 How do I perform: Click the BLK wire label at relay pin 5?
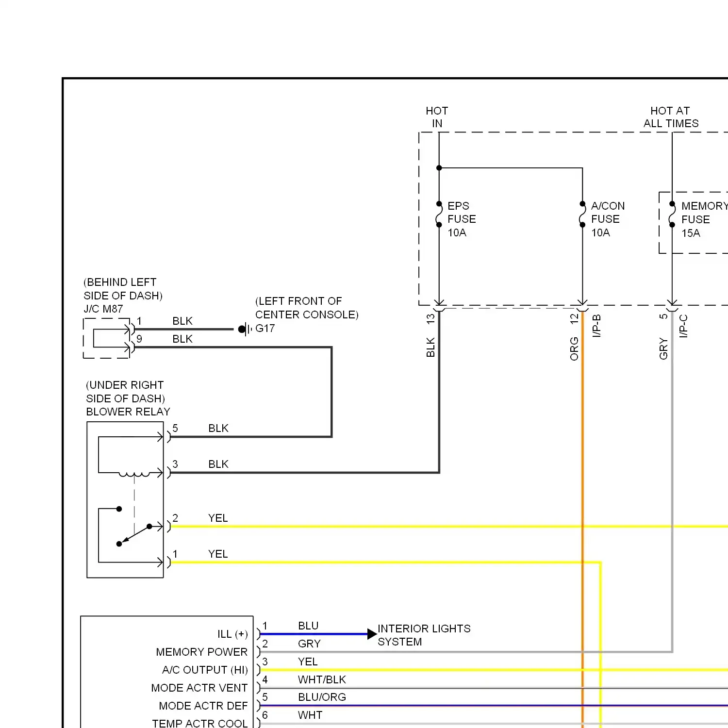click(x=218, y=428)
